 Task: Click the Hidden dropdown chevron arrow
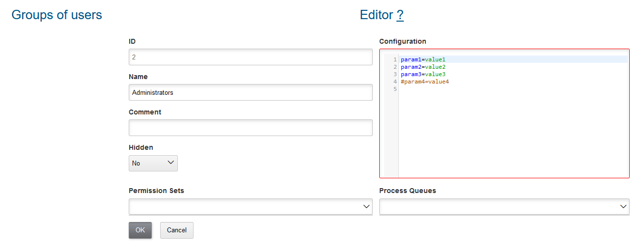click(171, 163)
